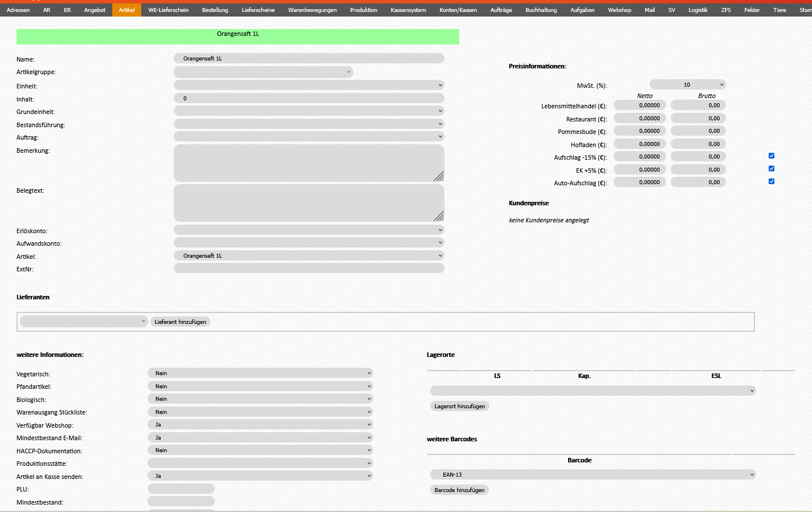Open the Vegetarisch dropdown

[260, 373]
